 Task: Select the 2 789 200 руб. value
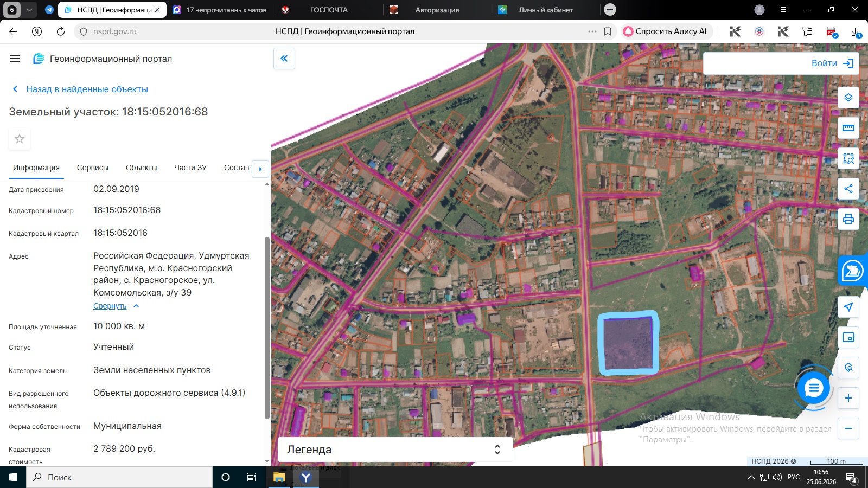coord(124,449)
